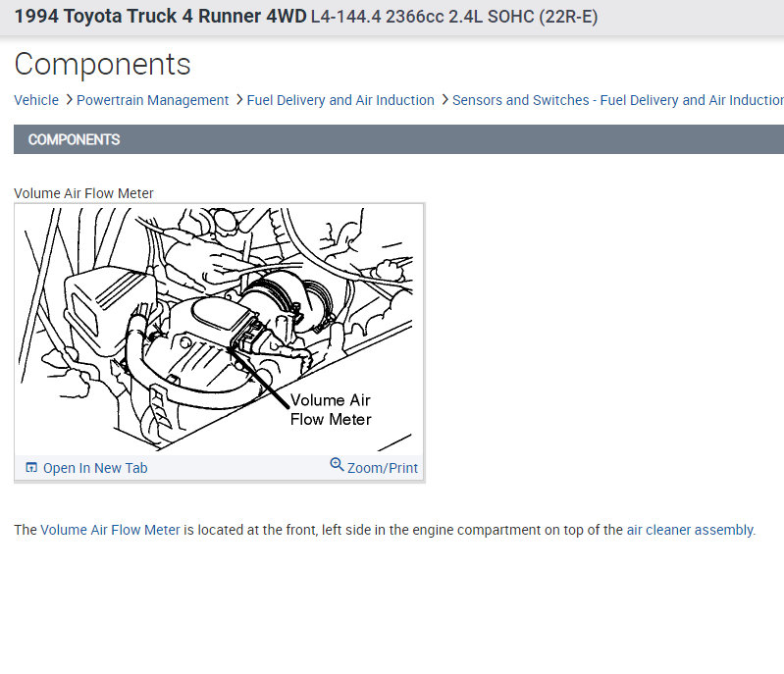Open Sensors and Switches breadcrumb link
Image resolution: width=784 pixels, height=674 pixels.
point(617,100)
